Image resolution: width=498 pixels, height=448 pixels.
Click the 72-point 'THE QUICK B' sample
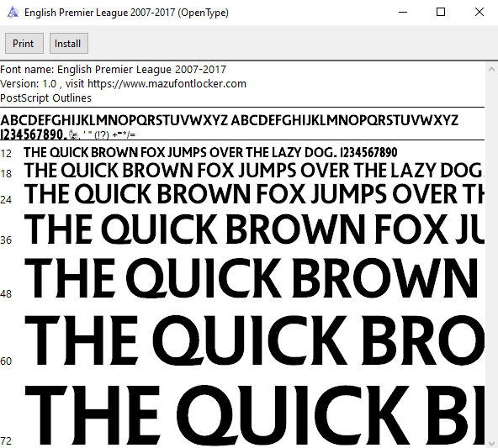[254, 415]
